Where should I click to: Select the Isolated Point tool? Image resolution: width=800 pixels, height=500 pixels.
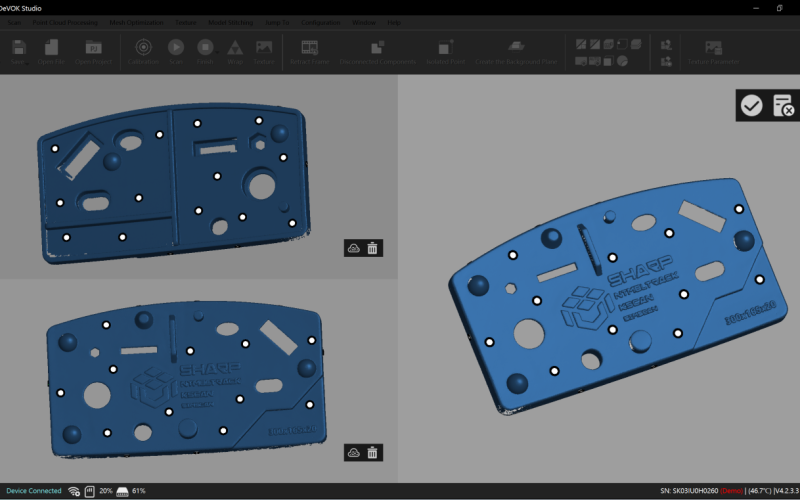tap(445, 47)
